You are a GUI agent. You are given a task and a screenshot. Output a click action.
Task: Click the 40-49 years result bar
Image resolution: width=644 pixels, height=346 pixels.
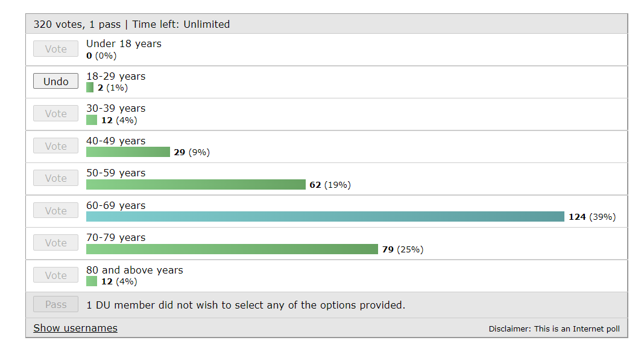[128, 152]
